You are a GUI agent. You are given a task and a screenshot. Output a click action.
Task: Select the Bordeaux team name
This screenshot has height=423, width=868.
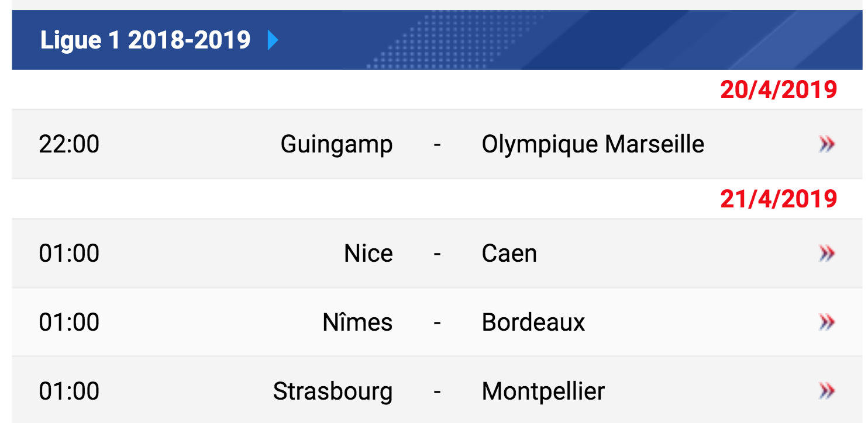point(533,322)
